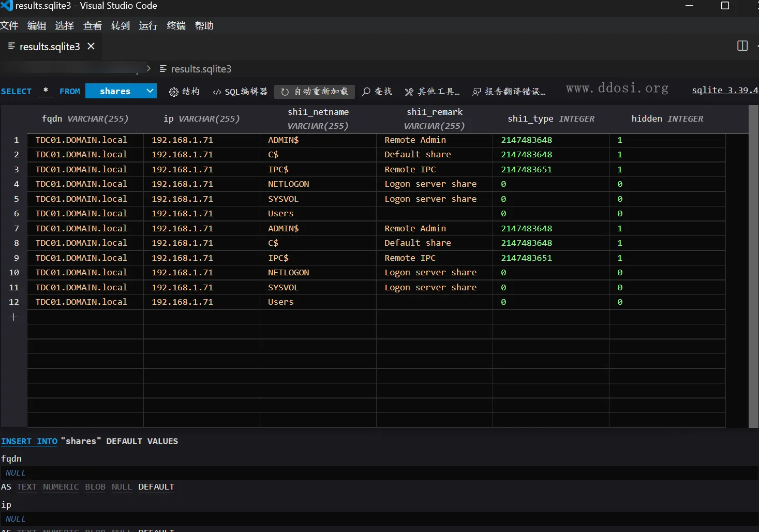The height and width of the screenshot is (532, 759).
Task: Set fqdn type to BLOB
Action: coord(95,487)
